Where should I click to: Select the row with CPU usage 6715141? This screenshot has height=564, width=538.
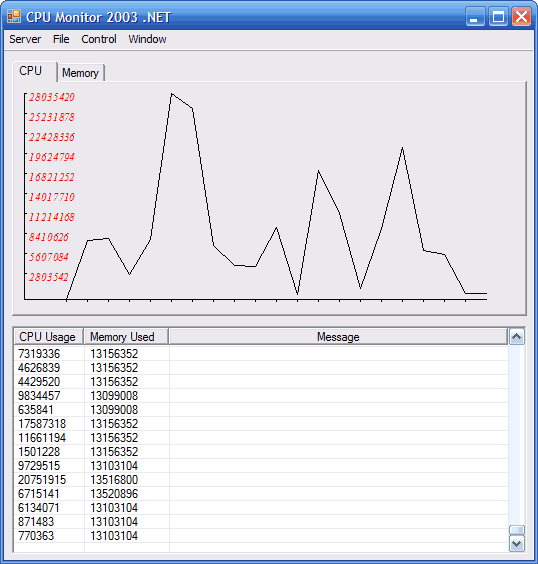pos(261,494)
